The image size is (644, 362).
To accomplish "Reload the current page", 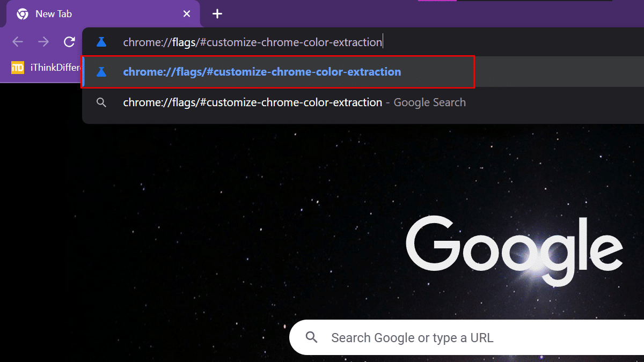I will (x=69, y=42).
